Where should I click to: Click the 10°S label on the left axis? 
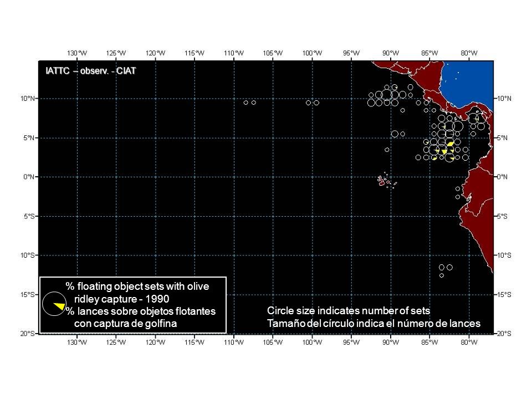point(28,255)
